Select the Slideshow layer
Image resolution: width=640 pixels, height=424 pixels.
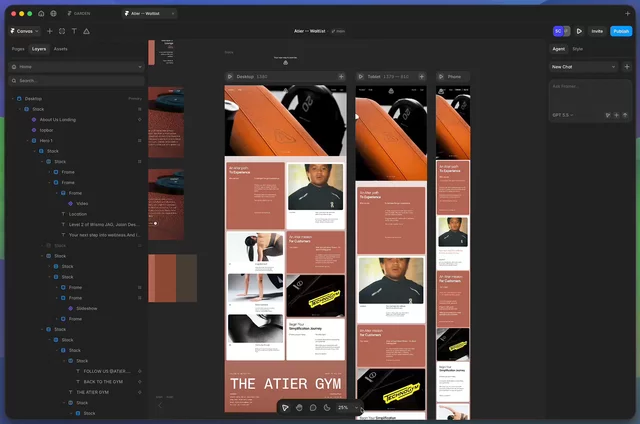[87, 309]
